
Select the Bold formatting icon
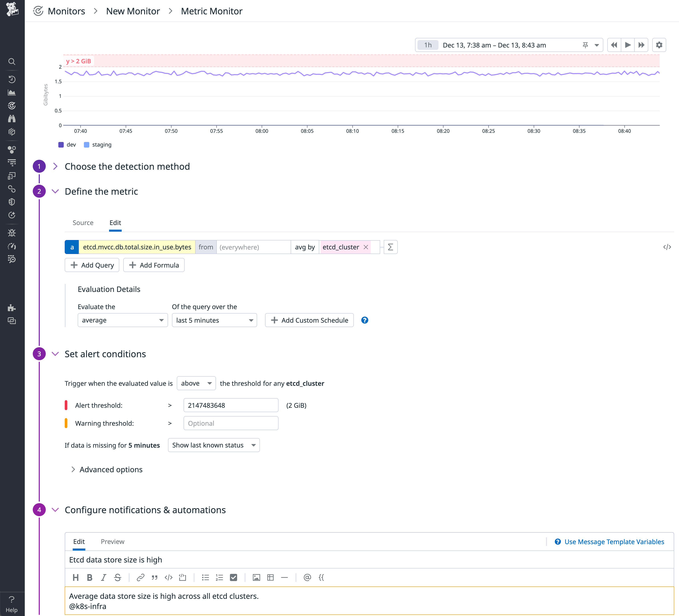coord(89,577)
